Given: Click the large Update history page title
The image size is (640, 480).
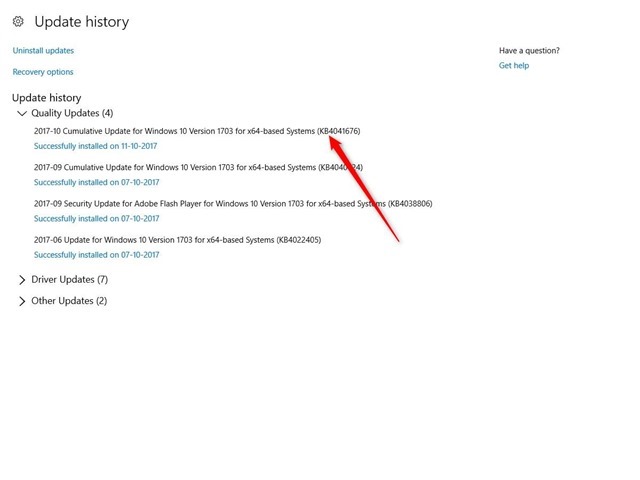Looking at the screenshot, I should (81, 21).
